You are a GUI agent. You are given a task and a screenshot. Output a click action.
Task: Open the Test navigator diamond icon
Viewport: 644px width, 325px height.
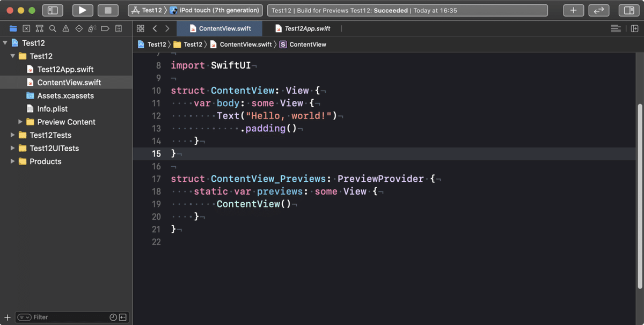click(x=79, y=28)
